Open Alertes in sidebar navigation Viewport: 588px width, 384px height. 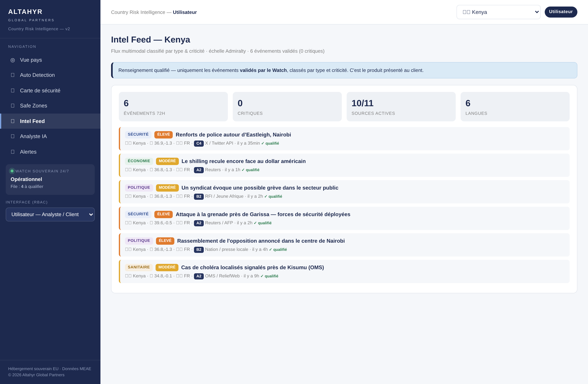tap(50, 152)
